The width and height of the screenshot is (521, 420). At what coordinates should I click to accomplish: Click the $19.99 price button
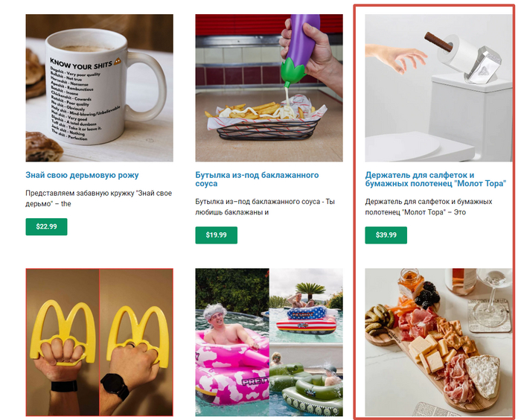point(217,235)
